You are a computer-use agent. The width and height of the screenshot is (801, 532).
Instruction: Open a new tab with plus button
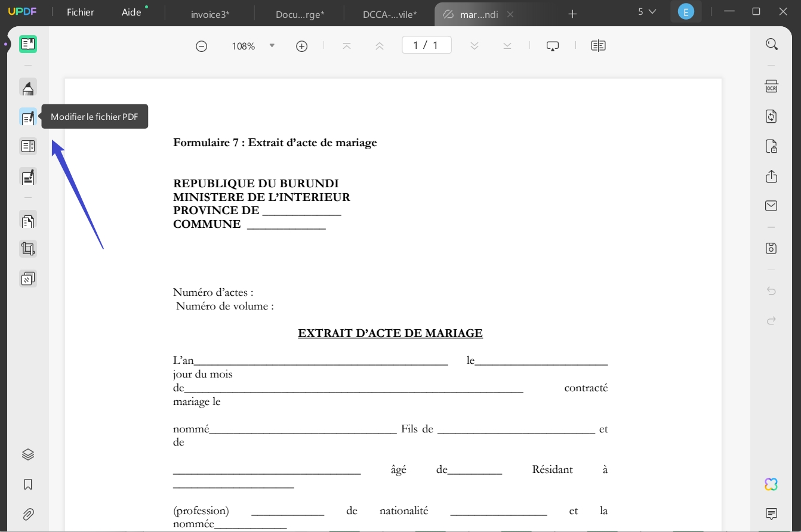click(572, 14)
